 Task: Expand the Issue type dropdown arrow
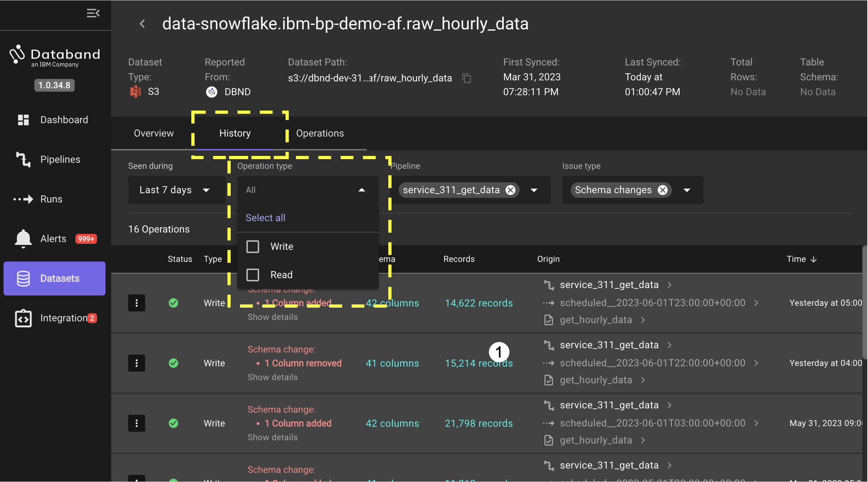pyautogui.click(x=687, y=190)
